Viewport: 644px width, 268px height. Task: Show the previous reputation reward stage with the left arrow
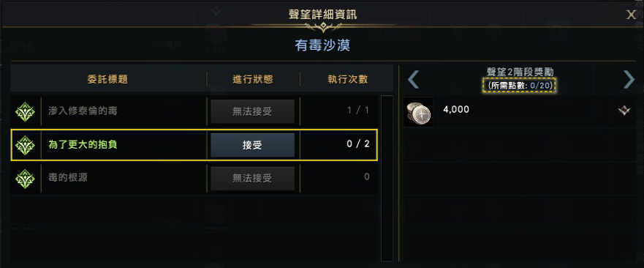[x=414, y=79]
